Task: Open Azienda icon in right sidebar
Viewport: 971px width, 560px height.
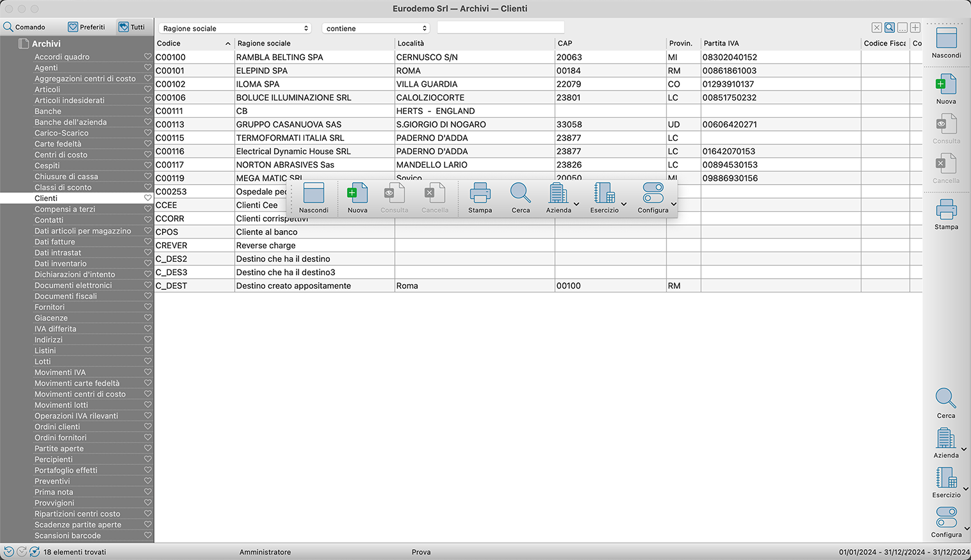Action: (945, 443)
